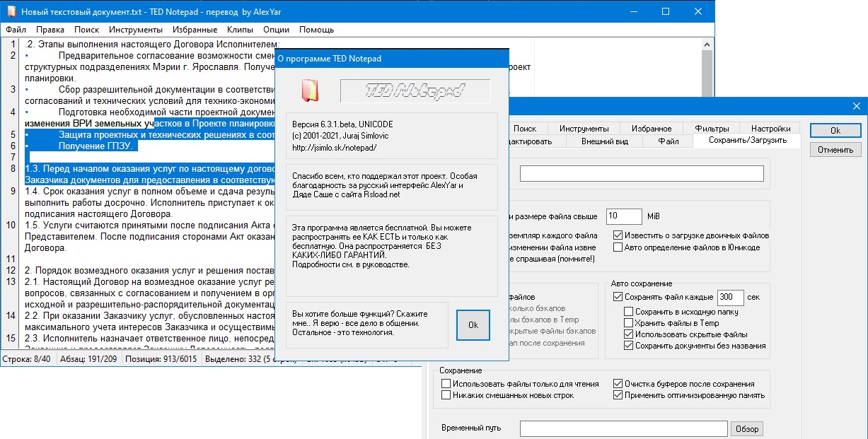
Task: Open the Поиск menu in menu bar
Action: [x=86, y=30]
